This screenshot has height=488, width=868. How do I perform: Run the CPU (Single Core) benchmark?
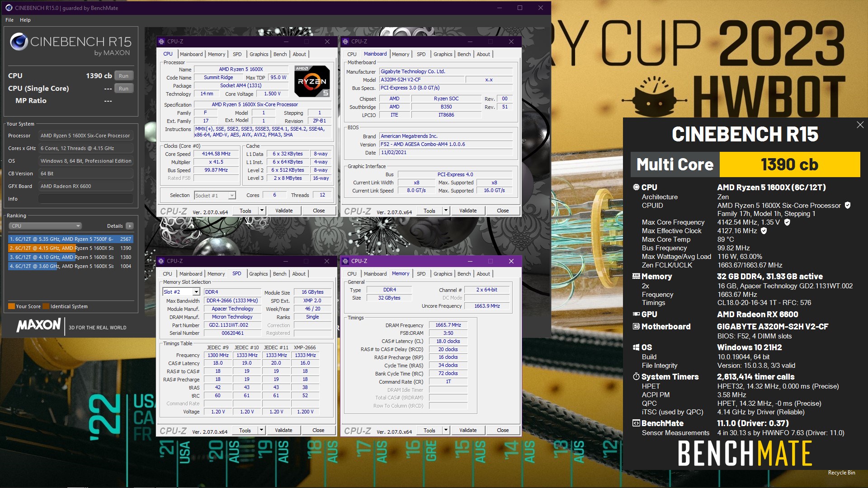124,89
